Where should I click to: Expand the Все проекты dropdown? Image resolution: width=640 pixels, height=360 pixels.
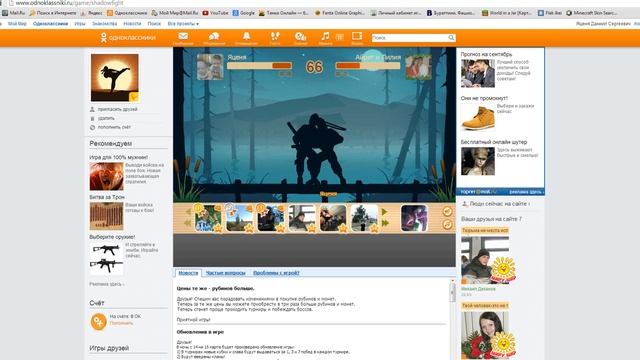[x=183, y=24]
